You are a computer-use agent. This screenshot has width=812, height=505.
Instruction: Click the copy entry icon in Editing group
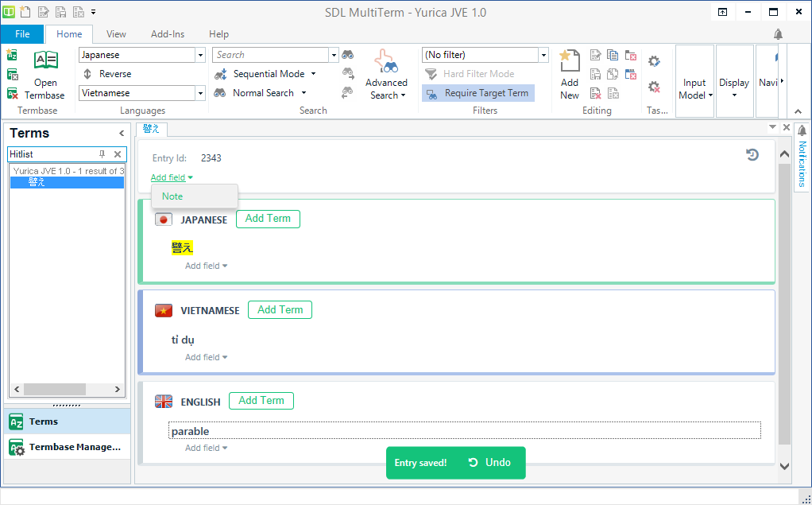[613, 55]
